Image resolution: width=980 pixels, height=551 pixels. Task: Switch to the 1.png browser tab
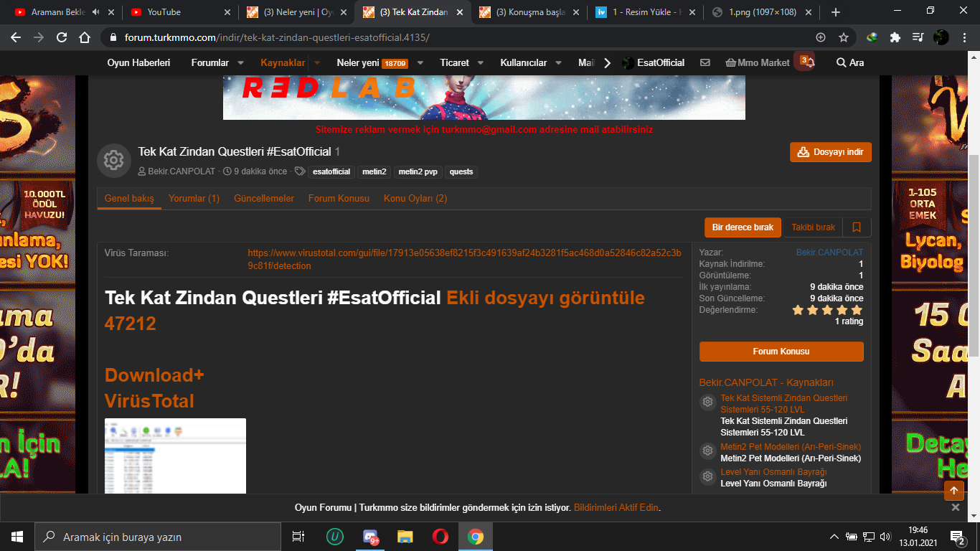pyautogui.click(x=763, y=12)
